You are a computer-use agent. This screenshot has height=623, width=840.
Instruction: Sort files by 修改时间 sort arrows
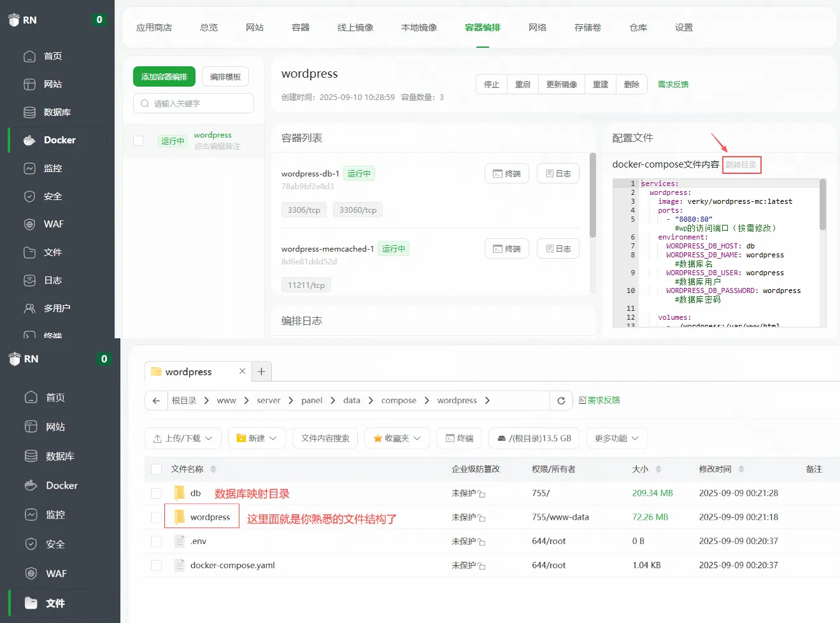pyautogui.click(x=741, y=469)
